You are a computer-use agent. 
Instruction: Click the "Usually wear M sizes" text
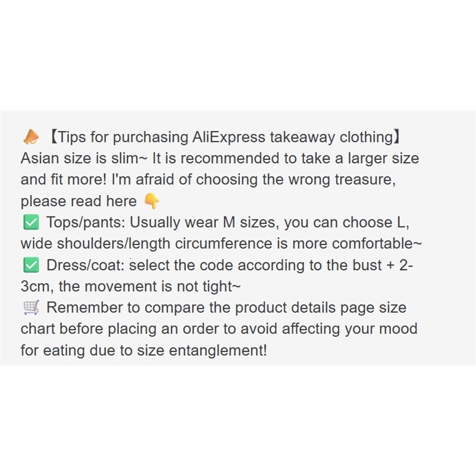click(x=203, y=223)
